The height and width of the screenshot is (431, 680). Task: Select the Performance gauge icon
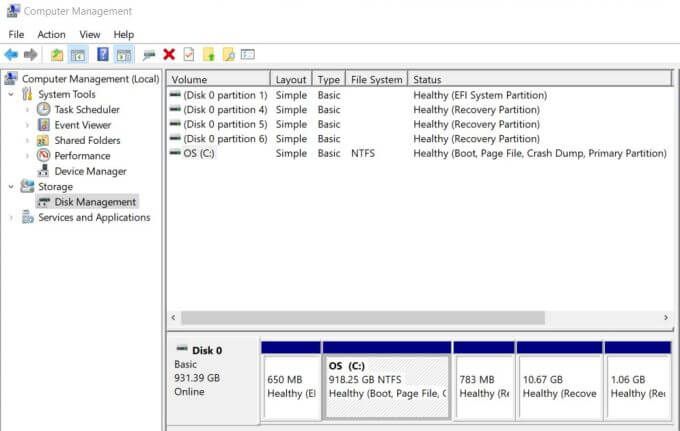click(x=43, y=155)
